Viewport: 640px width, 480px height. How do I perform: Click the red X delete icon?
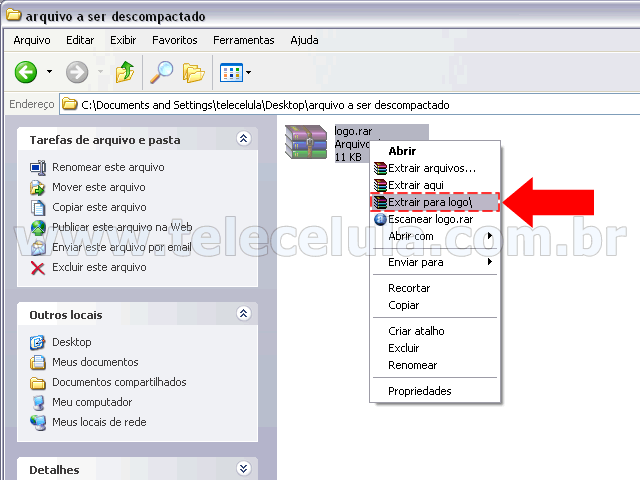(x=38, y=268)
